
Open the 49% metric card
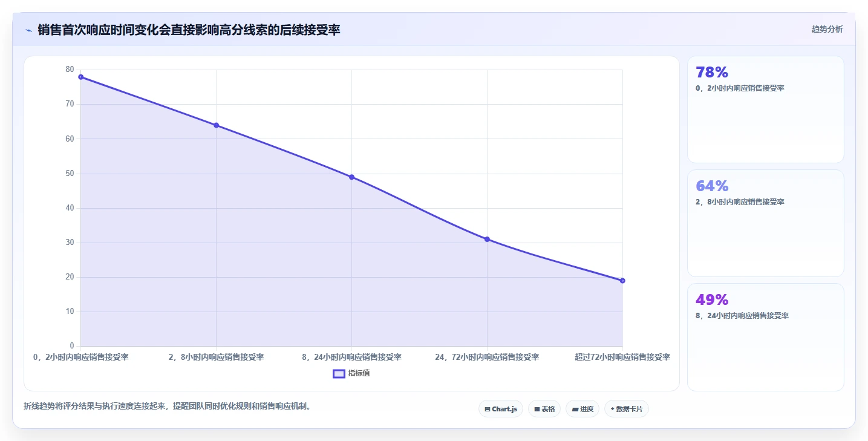click(765, 337)
